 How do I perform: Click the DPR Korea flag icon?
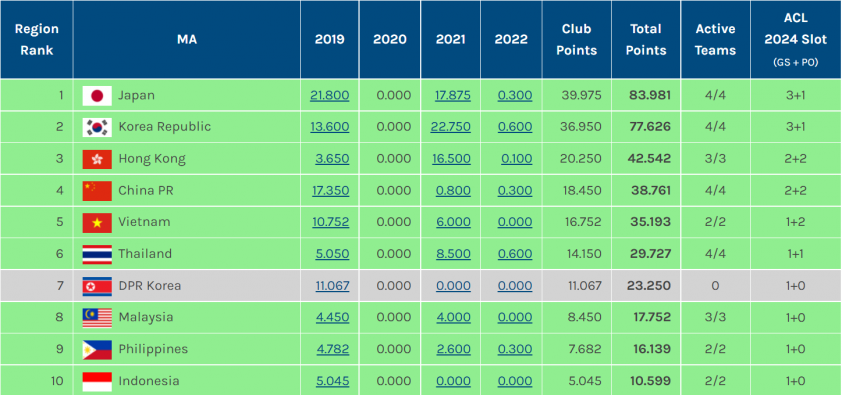coord(97,286)
